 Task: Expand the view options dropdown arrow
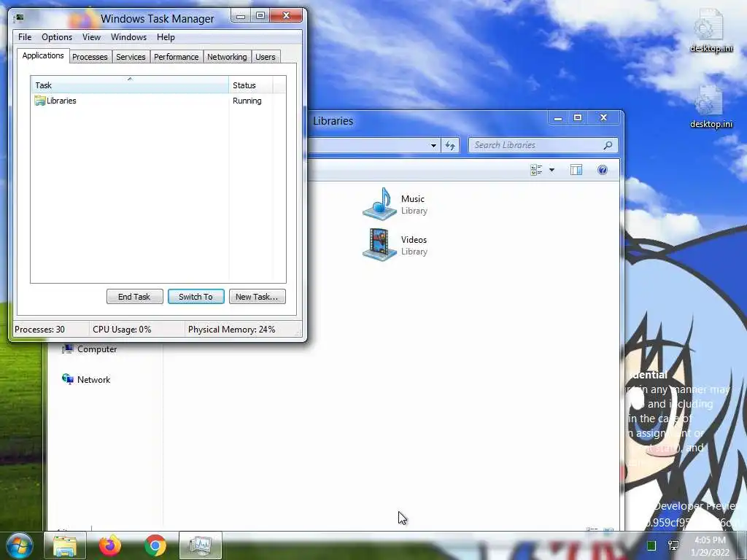point(551,170)
